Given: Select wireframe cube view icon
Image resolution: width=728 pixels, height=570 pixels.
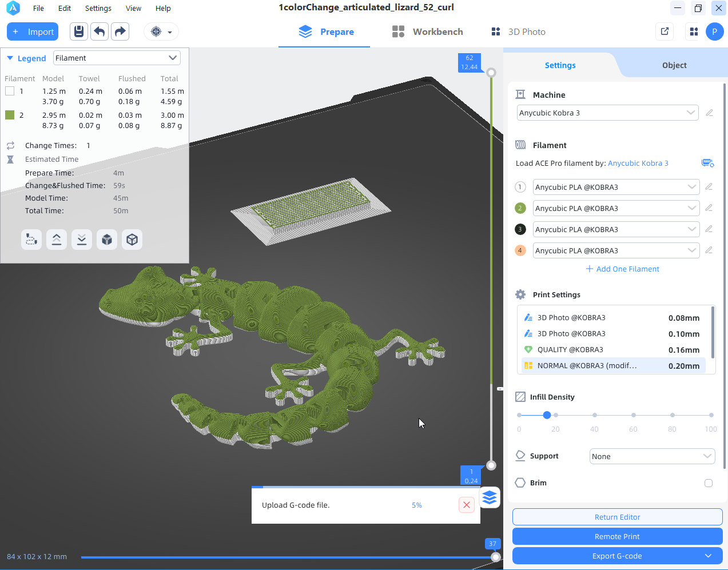Looking at the screenshot, I should (132, 240).
